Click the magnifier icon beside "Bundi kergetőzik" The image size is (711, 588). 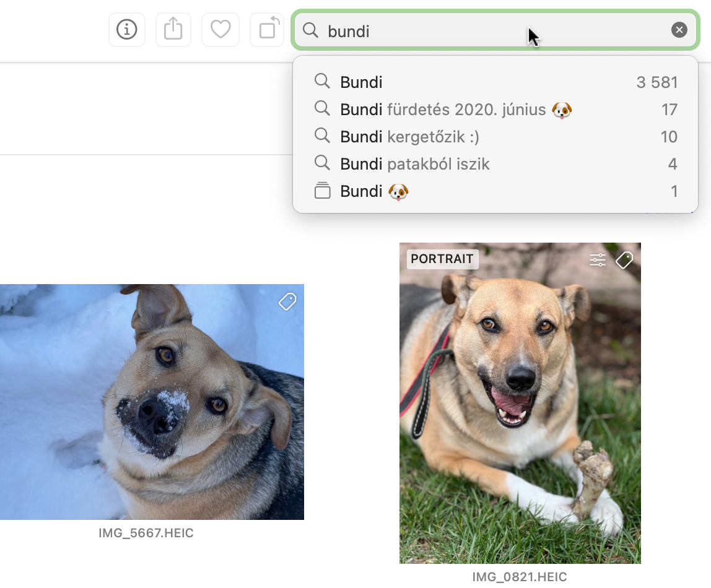pos(322,135)
